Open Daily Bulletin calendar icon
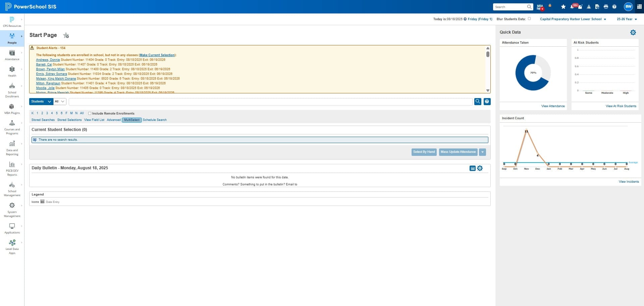Screen dimensions: 644x306 [473, 168]
